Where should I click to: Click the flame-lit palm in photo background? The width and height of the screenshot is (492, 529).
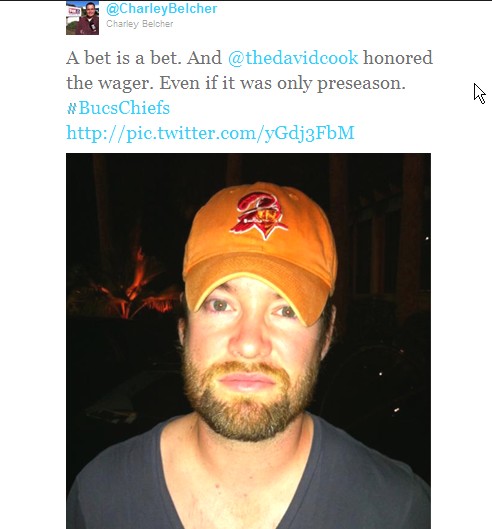click(128, 287)
